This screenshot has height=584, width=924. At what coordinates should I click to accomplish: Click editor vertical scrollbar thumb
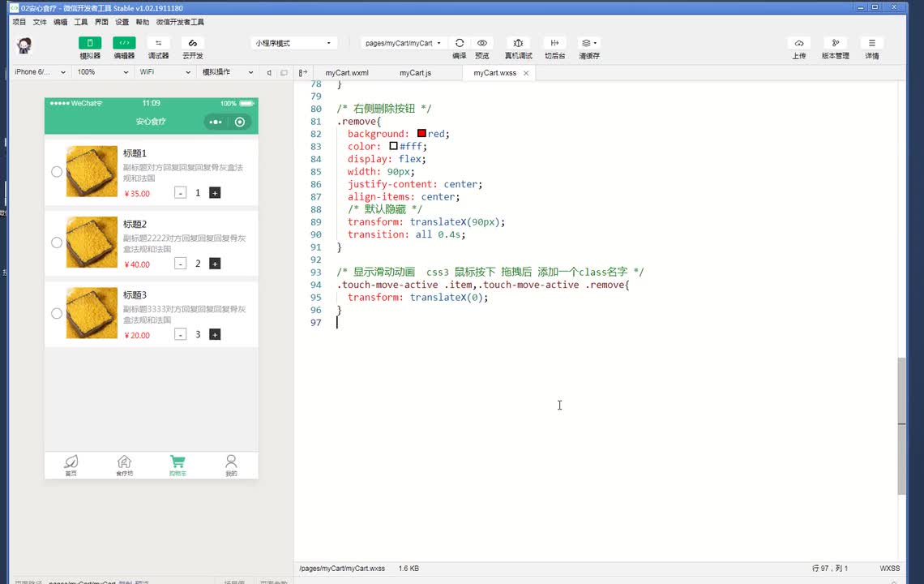901,426
